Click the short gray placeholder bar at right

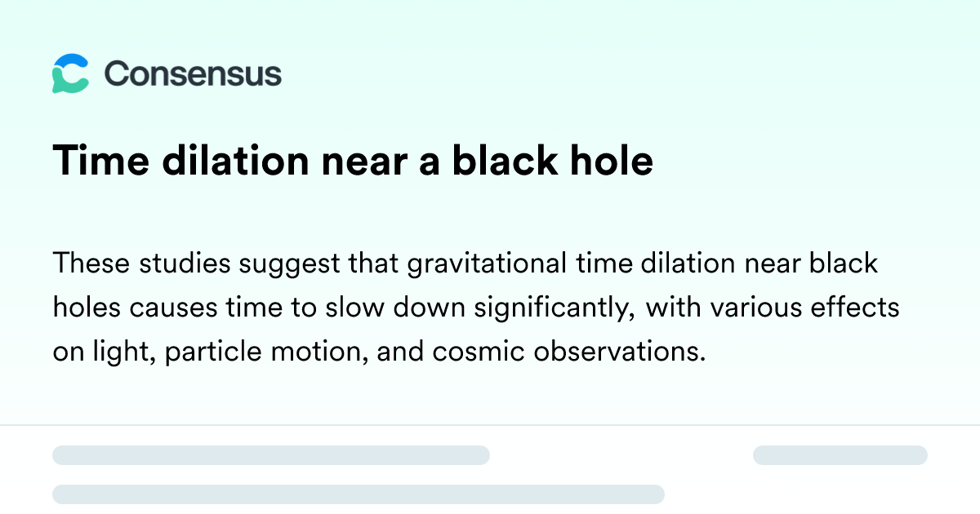point(840,455)
